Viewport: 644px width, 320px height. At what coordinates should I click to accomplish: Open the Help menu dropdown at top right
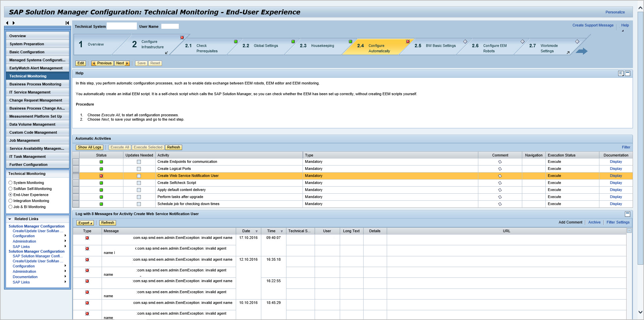pos(625,25)
